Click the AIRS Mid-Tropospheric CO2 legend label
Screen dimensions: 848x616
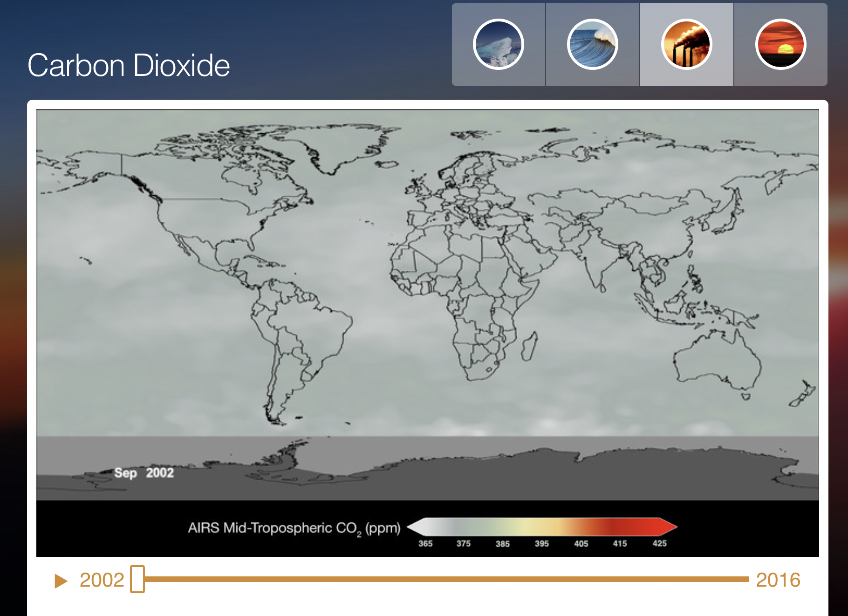(x=294, y=528)
